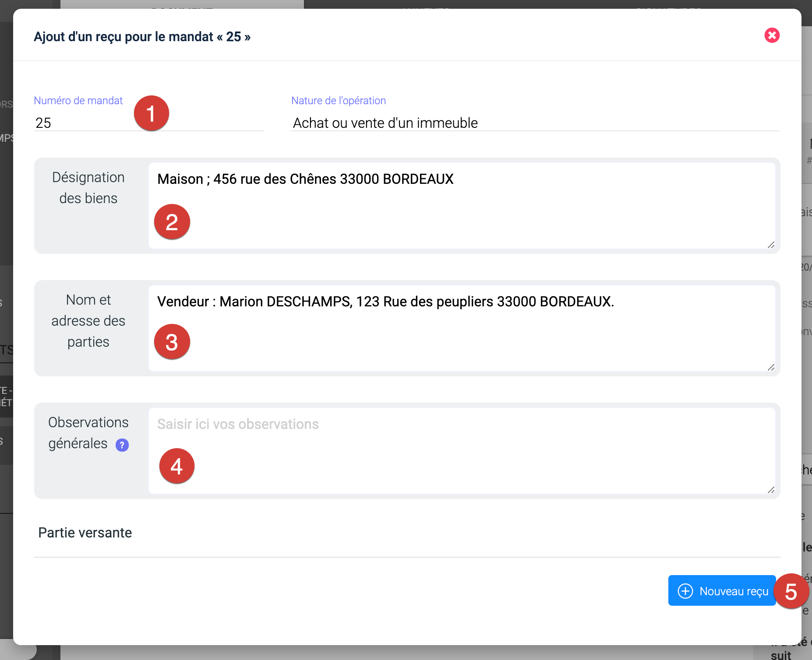
Task: Click the red number 4 marker
Action: [177, 466]
